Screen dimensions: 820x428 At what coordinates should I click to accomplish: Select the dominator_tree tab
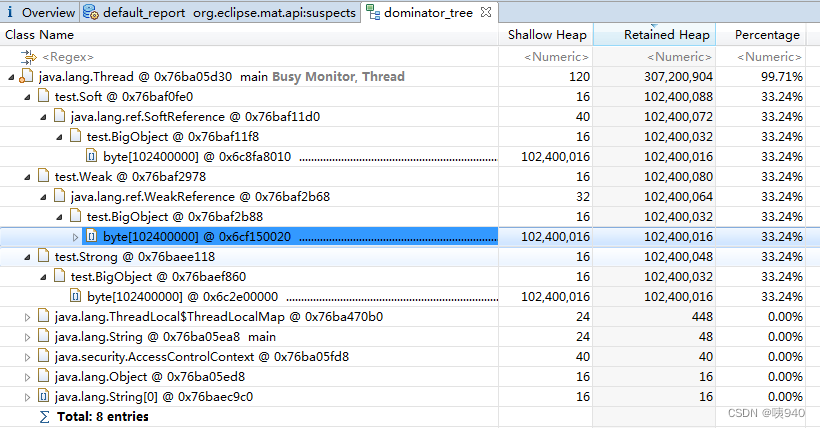[429, 12]
